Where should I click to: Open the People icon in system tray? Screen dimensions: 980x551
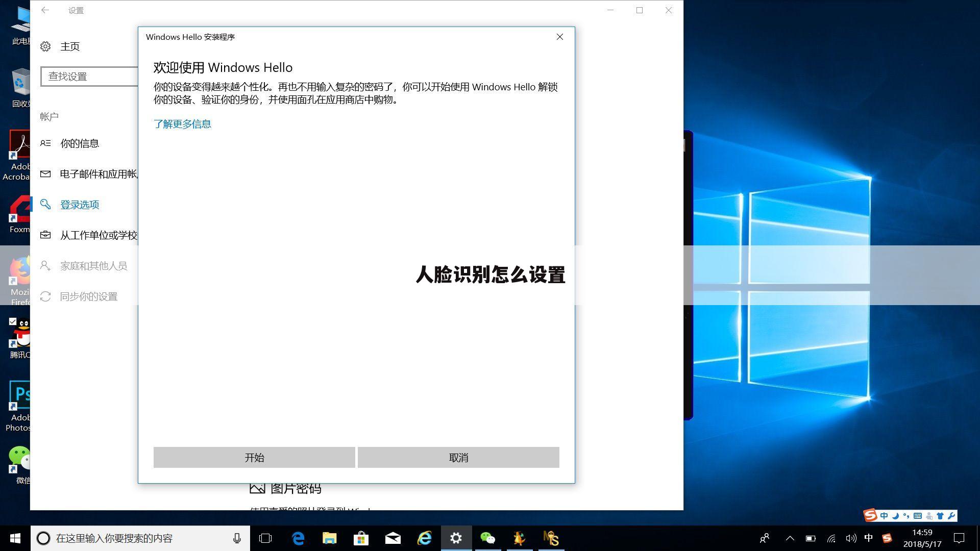coord(765,538)
